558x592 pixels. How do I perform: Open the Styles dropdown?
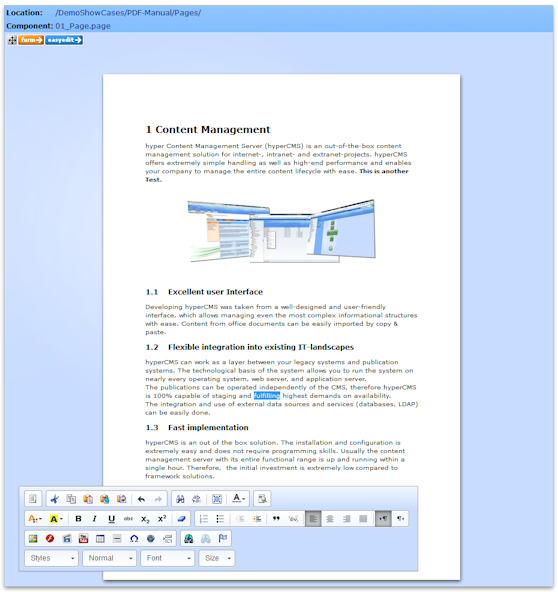coord(51,558)
